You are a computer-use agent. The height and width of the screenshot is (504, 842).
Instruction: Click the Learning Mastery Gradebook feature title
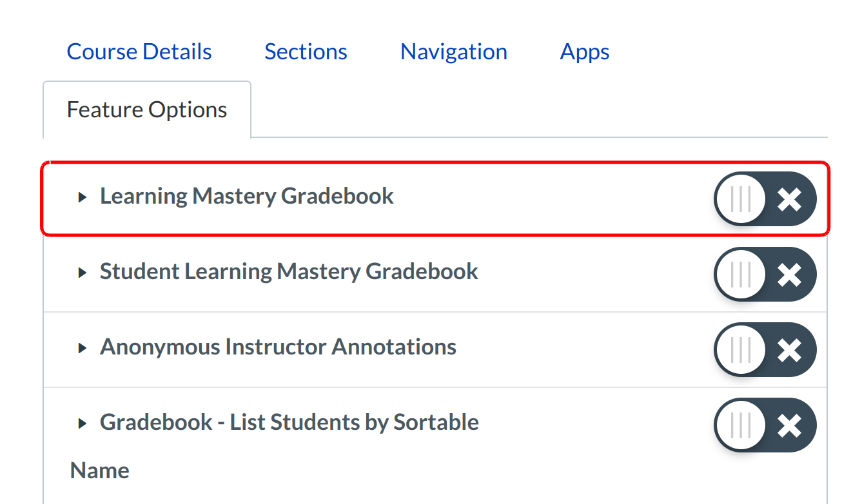tap(246, 196)
